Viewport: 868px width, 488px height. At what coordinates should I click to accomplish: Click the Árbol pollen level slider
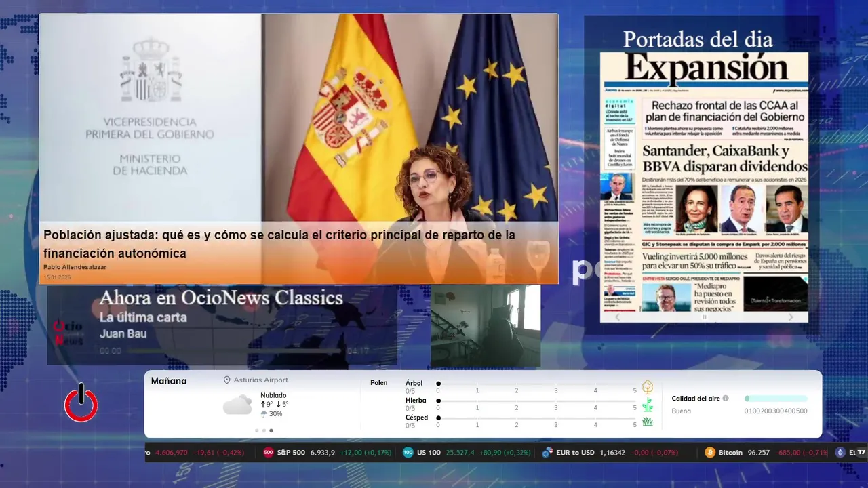pos(536,384)
